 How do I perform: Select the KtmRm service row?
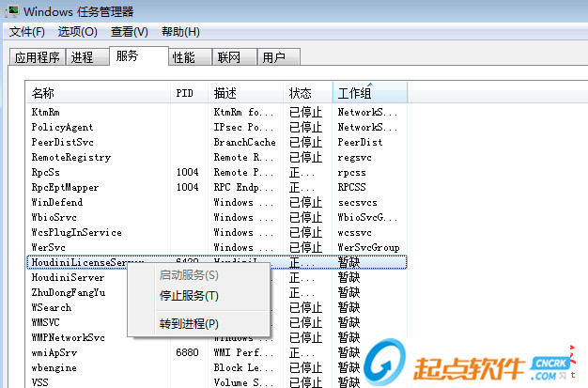[217, 112]
